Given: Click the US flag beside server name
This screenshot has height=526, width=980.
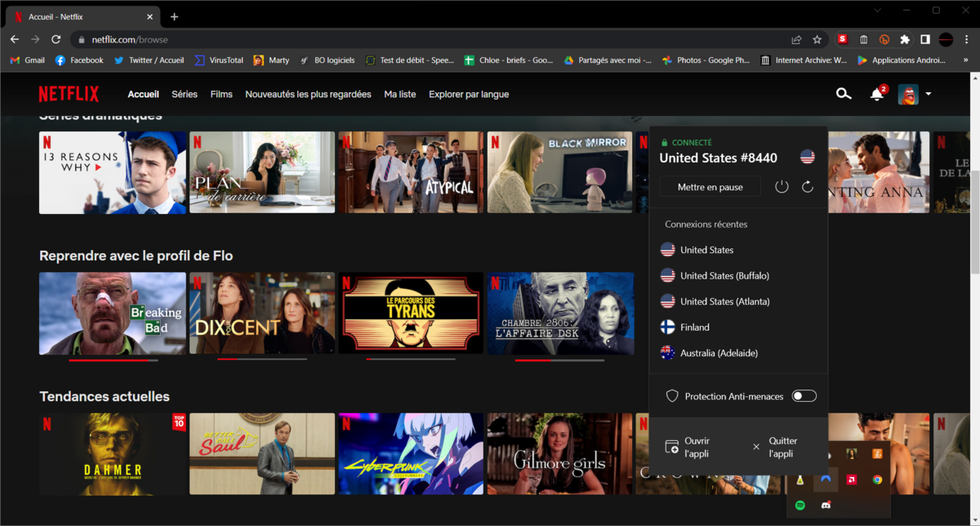Looking at the screenshot, I should 808,157.
